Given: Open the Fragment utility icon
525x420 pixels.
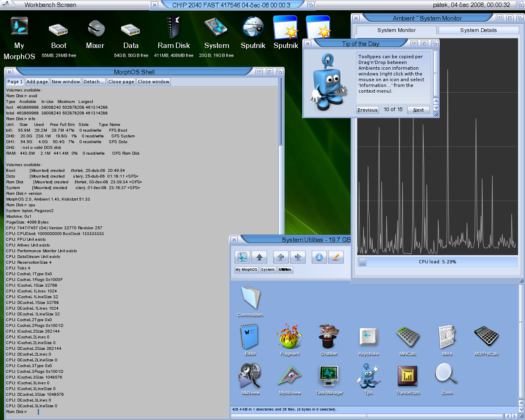Looking at the screenshot, I should [290, 337].
